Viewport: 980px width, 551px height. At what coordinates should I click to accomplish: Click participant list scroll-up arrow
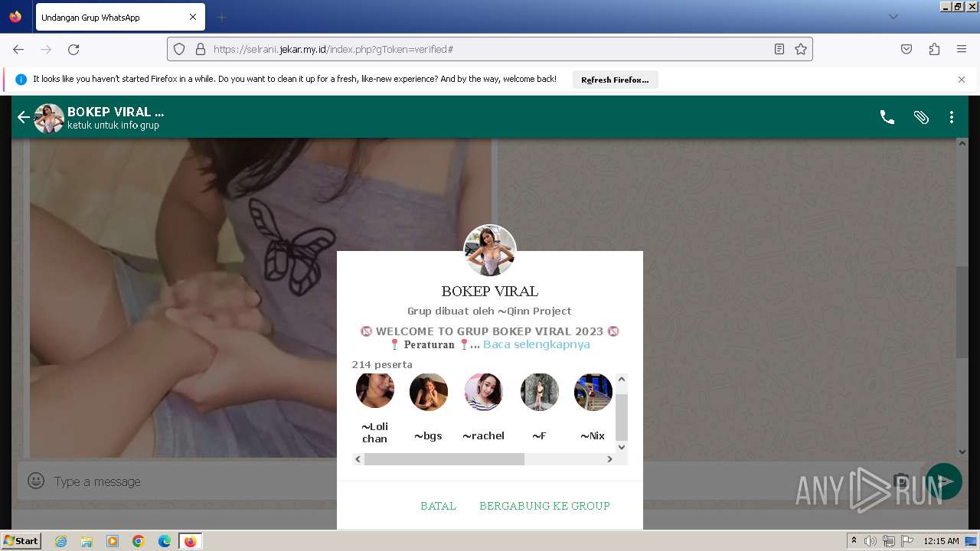(x=622, y=379)
